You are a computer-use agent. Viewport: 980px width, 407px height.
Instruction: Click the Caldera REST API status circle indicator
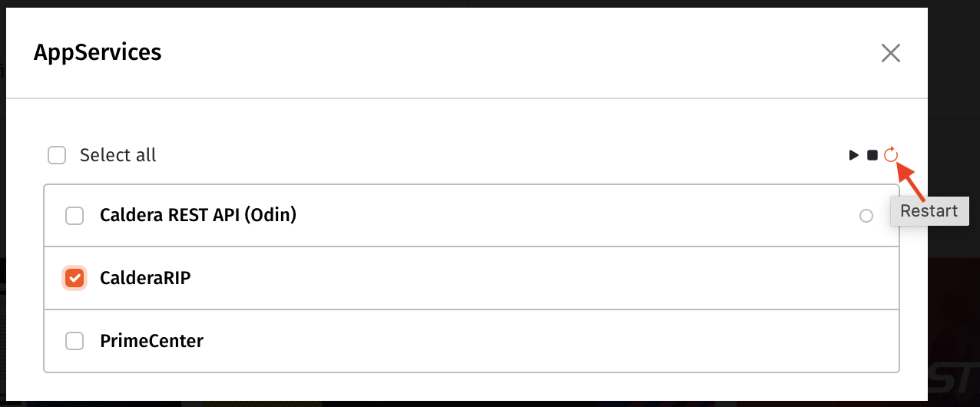866,217
